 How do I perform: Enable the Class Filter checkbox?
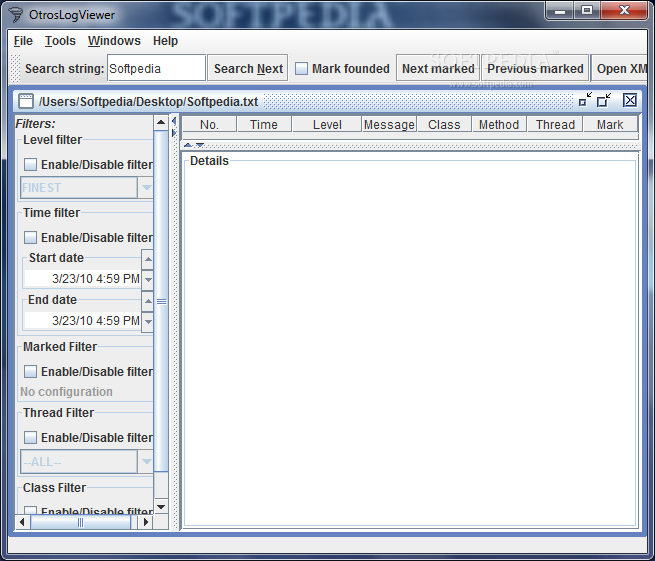coord(30,510)
